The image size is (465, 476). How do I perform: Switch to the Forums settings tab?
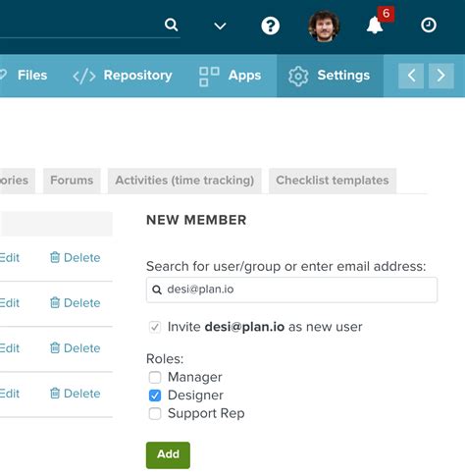point(72,181)
